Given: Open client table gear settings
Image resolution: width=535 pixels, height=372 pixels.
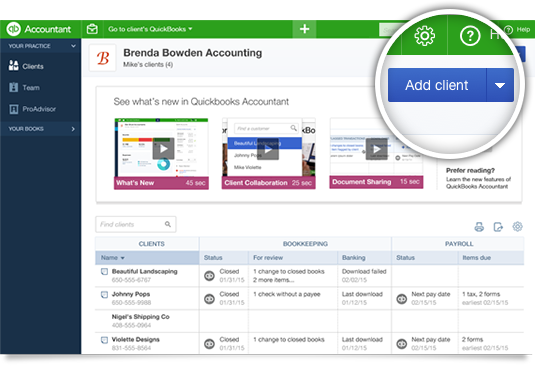Looking at the screenshot, I should 517,226.
